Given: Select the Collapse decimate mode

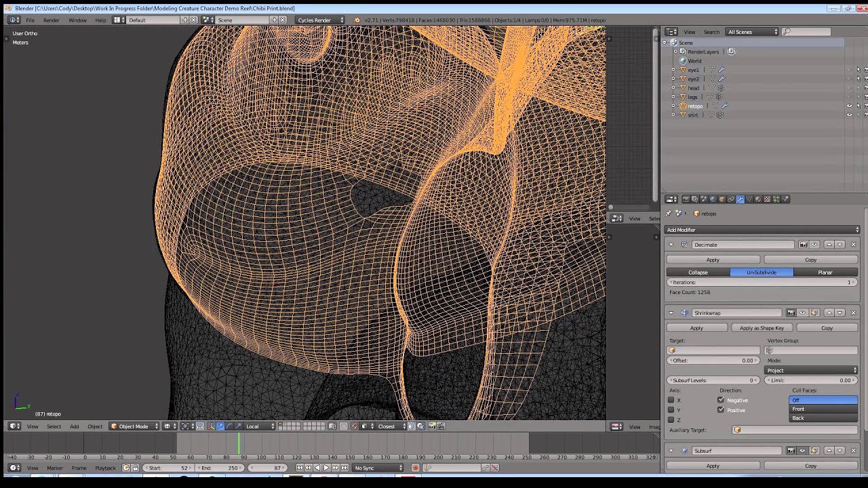Looking at the screenshot, I should click(698, 272).
